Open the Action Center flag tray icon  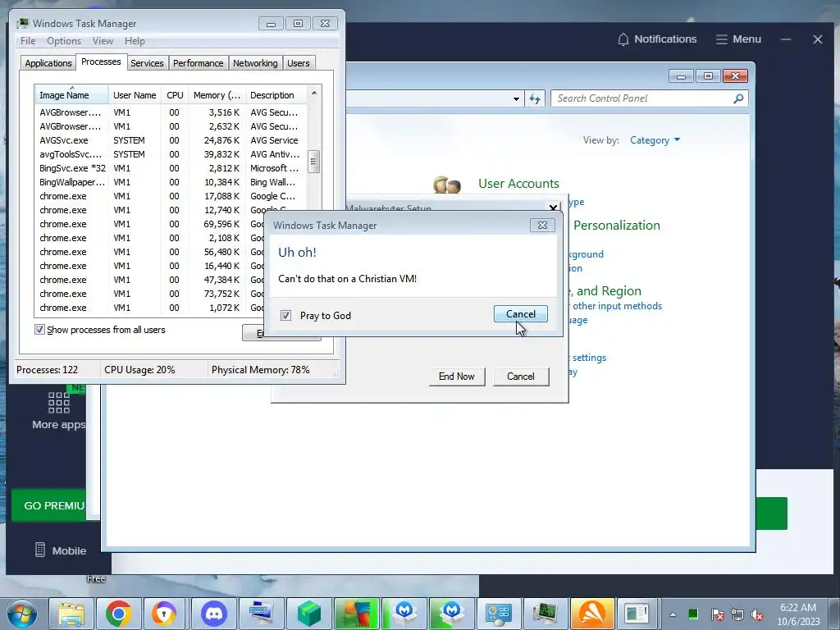click(718, 614)
